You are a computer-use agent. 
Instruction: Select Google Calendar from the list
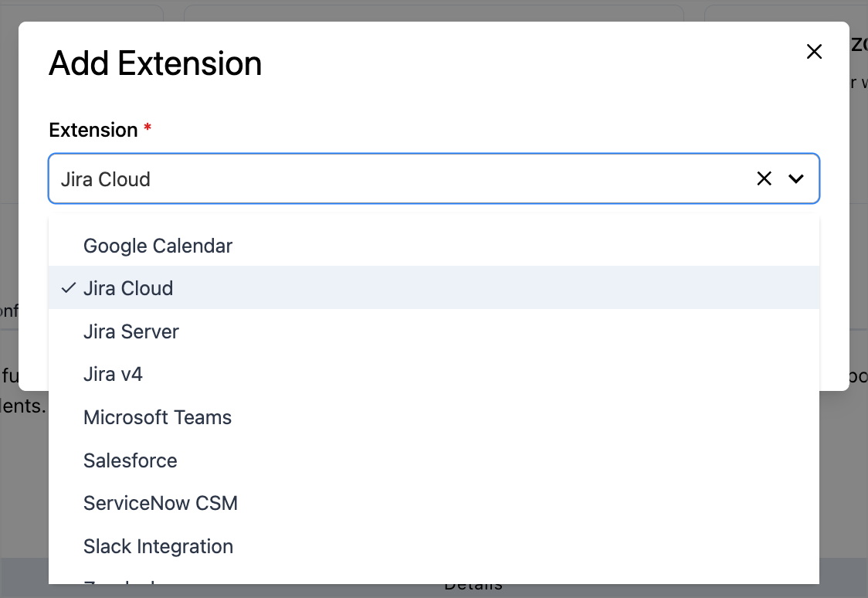(158, 246)
